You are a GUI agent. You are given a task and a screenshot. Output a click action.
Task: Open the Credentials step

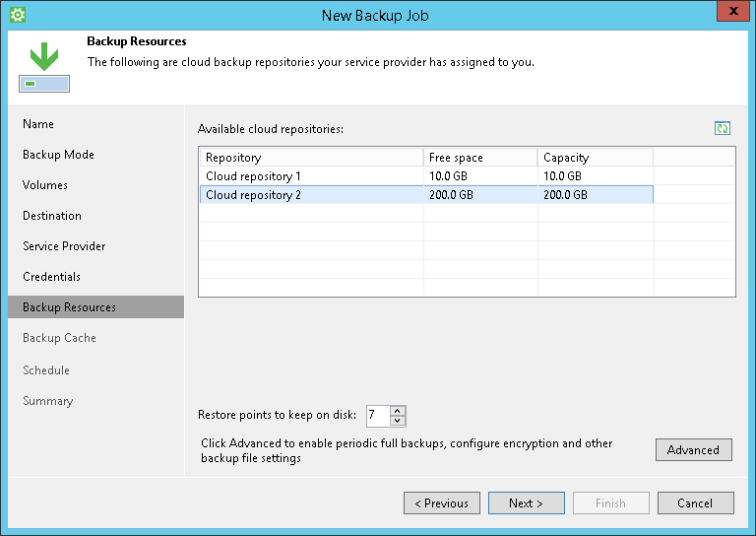[51, 277]
